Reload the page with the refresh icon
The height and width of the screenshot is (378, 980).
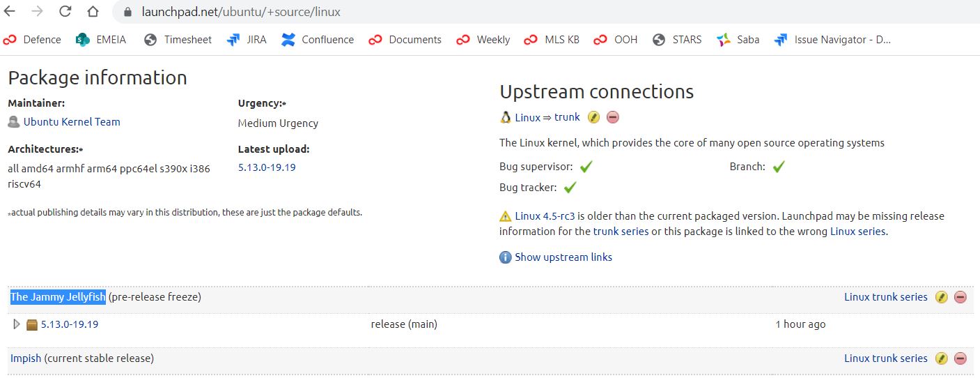[65, 11]
